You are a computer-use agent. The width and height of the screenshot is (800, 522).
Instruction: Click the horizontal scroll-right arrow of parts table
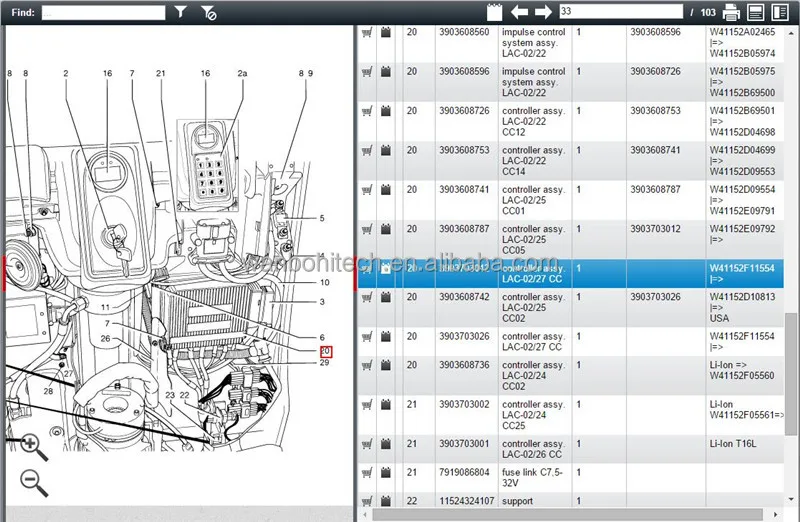[x=776, y=514]
